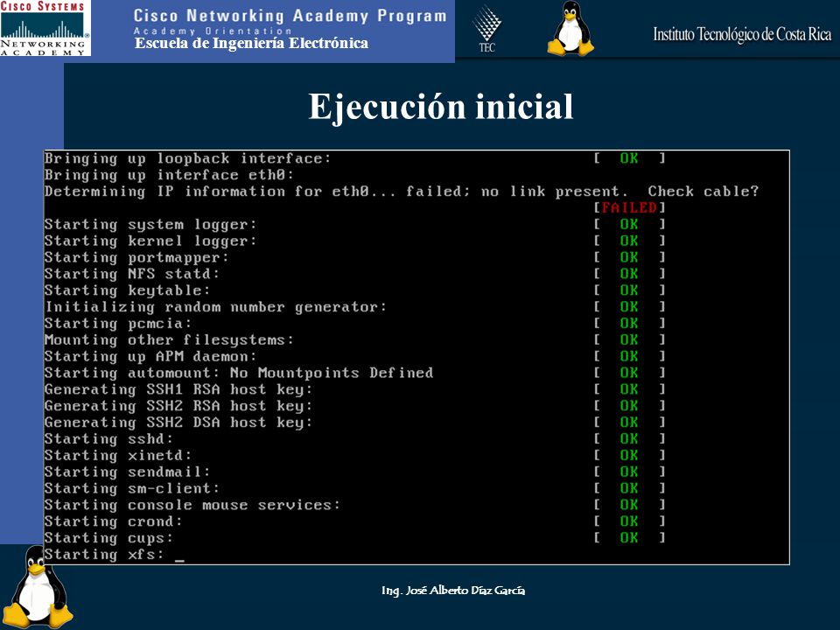Click 'Starting crond:' line
Screen dimensions: 840x630
(114, 521)
